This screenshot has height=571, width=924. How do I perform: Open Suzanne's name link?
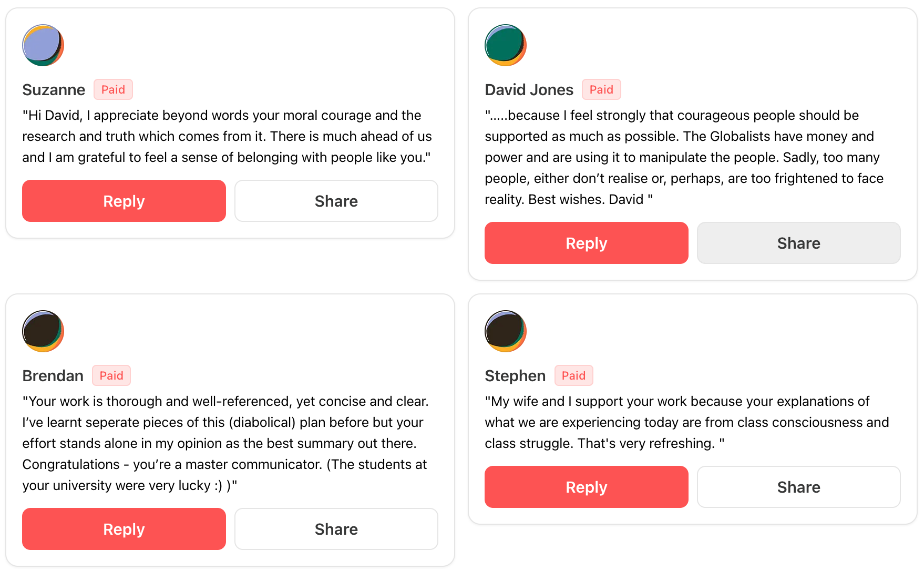54,90
